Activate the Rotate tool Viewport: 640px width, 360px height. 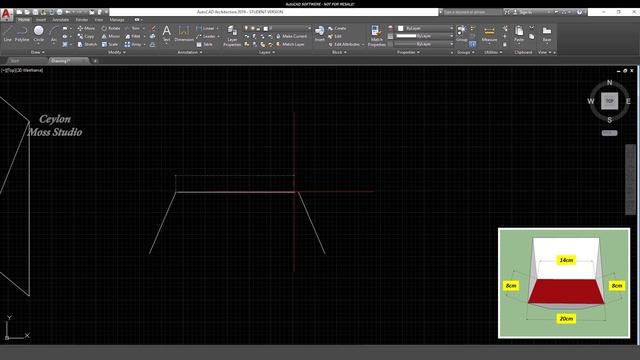(111, 28)
